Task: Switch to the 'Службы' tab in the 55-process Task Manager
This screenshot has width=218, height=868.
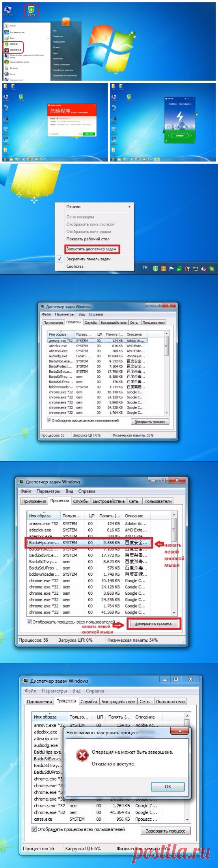Action: click(91, 322)
